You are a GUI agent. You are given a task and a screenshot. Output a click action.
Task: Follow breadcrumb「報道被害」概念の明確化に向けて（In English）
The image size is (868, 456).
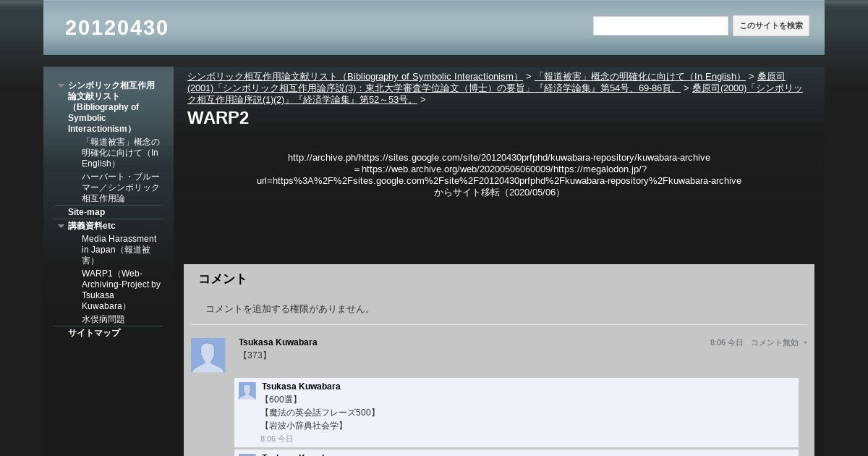pos(639,76)
